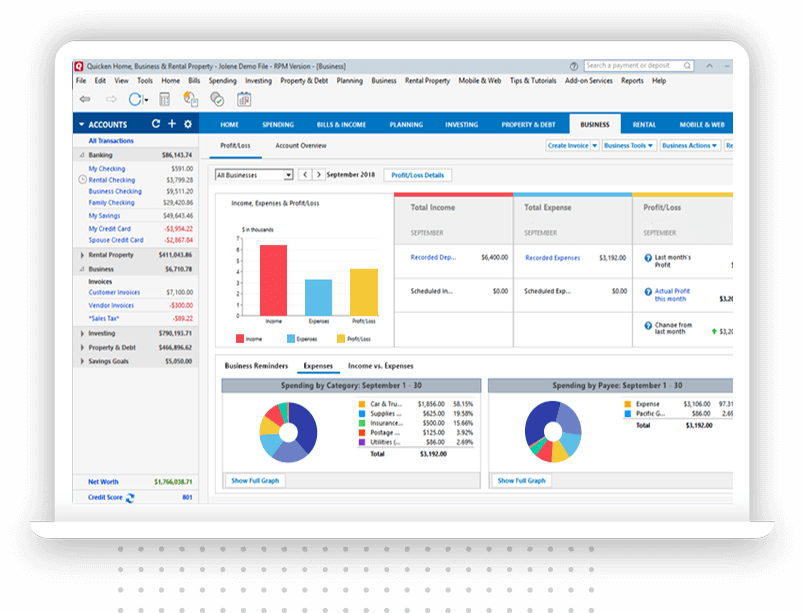Collapse the Accounts bar header arrow

(82, 125)
